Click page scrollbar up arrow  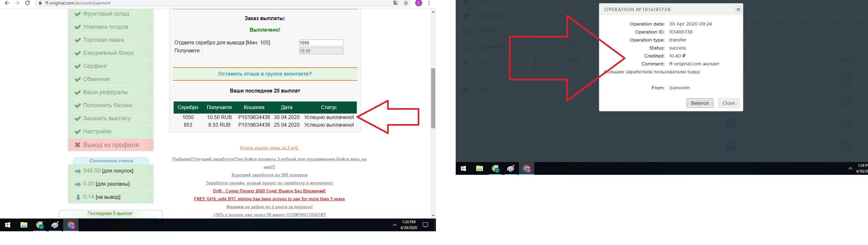433,12
